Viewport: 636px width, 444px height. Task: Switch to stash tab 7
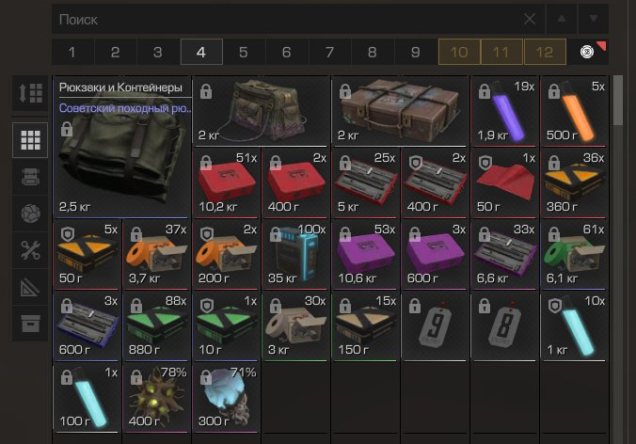329,52
